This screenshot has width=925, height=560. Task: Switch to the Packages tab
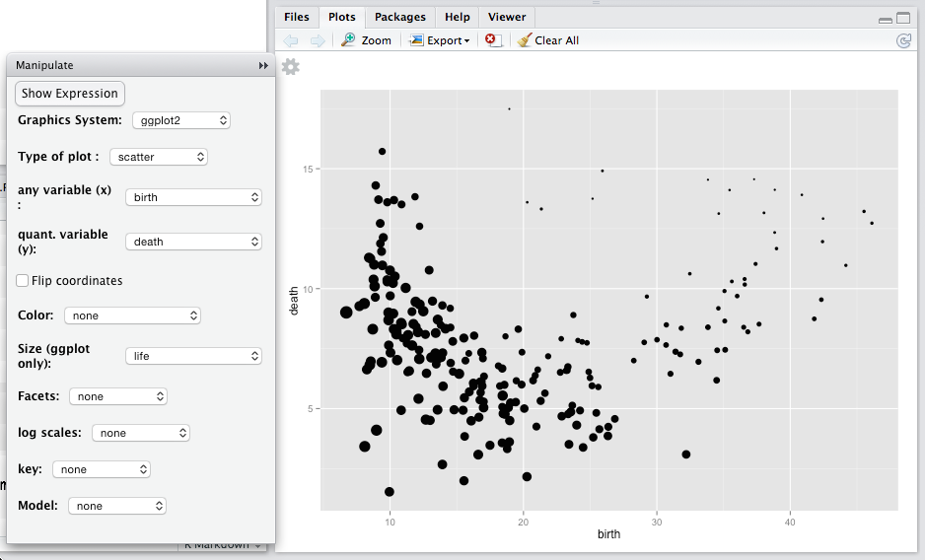point(399,17)
